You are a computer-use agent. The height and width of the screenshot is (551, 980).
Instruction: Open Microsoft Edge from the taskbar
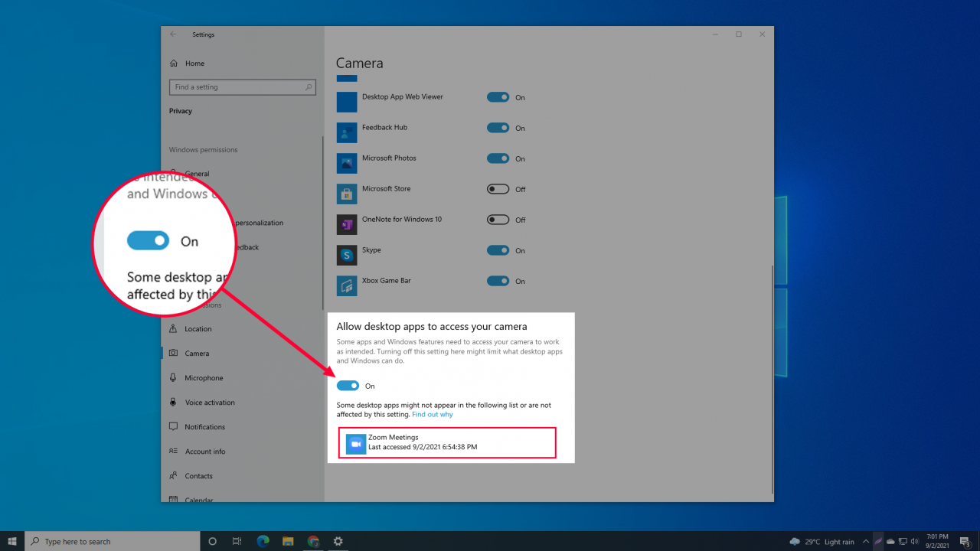click(x=263, y=541)
